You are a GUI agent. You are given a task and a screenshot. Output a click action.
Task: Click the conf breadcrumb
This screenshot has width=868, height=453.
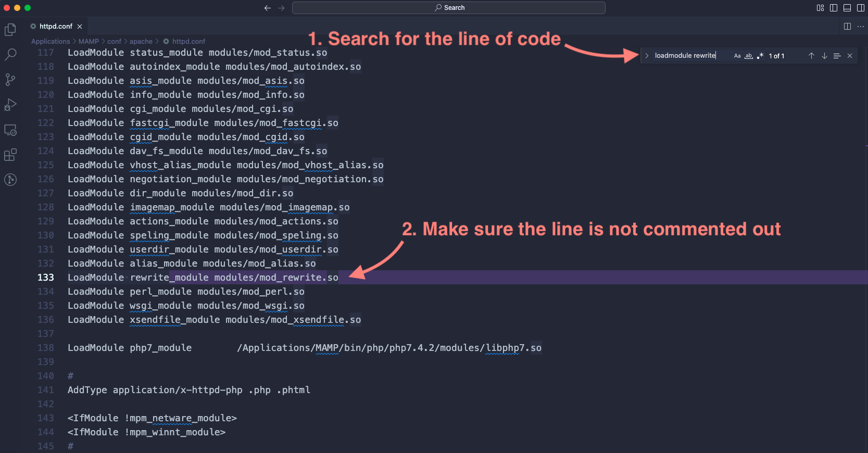coord(114,41)
